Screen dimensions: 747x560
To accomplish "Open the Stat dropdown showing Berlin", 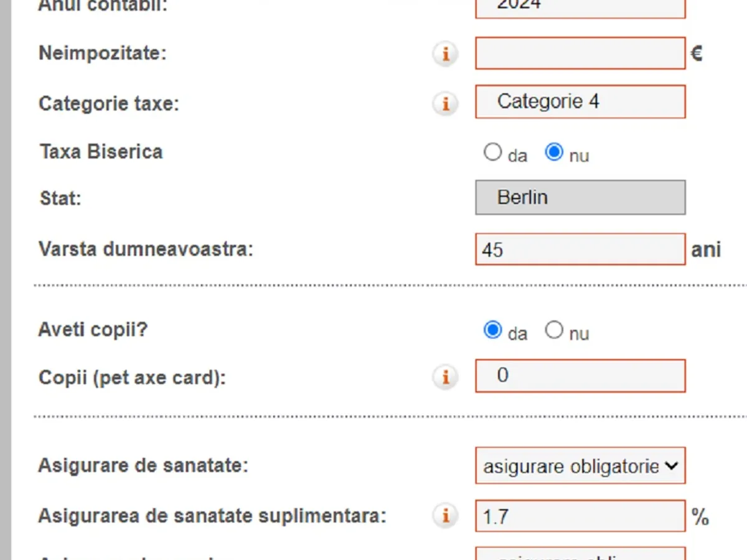I will pos(580,198).
